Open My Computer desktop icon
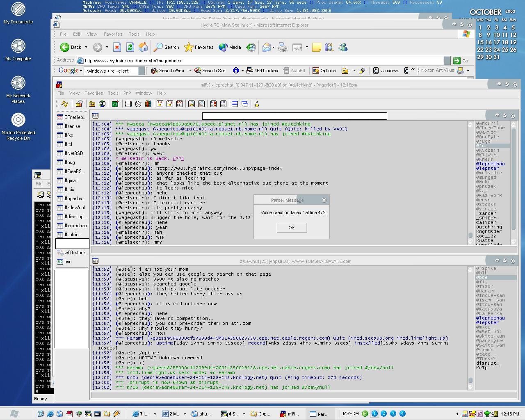The height and width of the screenshot is (420, 525). point(18,50)
